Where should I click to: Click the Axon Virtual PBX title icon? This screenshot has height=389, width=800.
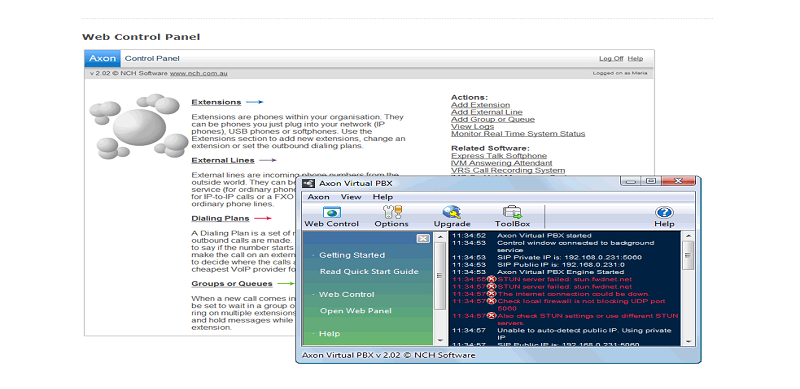(x=308, y=183)
